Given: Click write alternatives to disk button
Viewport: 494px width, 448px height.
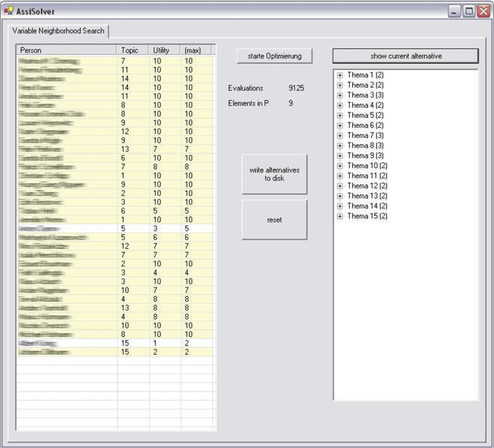Looking at the screenshot, I should point(274,173).
